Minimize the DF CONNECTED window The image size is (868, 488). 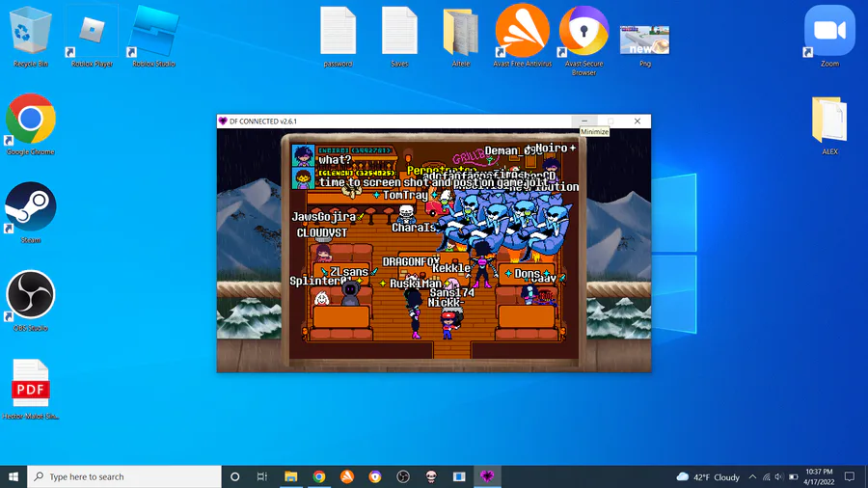click(x=584, y=122)
